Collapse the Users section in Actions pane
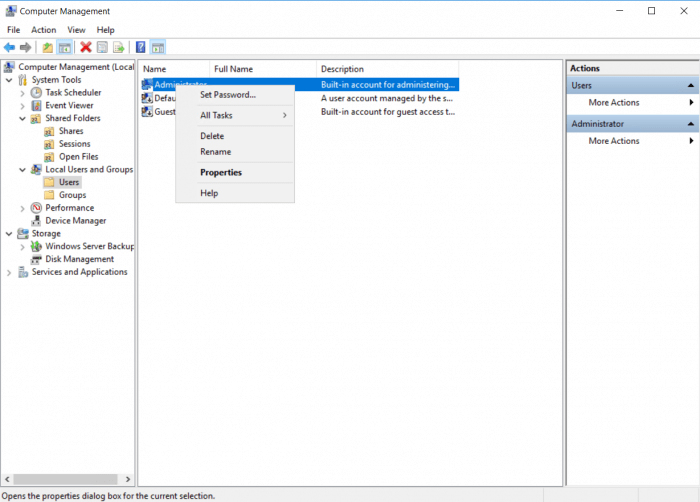The image size is (700, 502). [x=690, y=86]
